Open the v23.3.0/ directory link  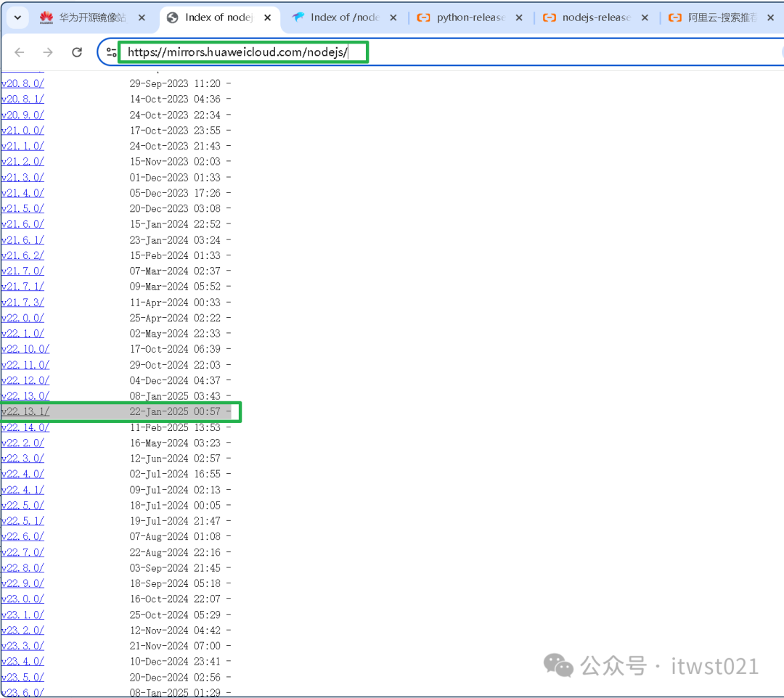[23, 646]
